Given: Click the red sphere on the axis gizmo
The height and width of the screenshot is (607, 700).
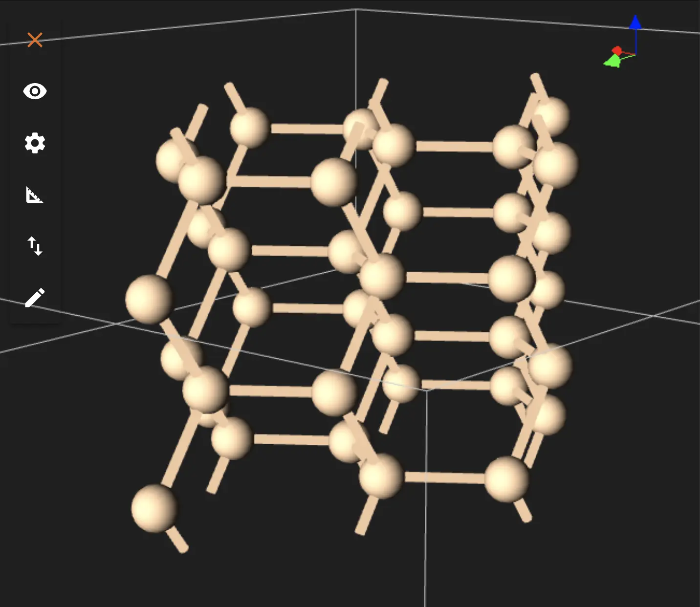Looking at the screenshot, I should point(617,50).
